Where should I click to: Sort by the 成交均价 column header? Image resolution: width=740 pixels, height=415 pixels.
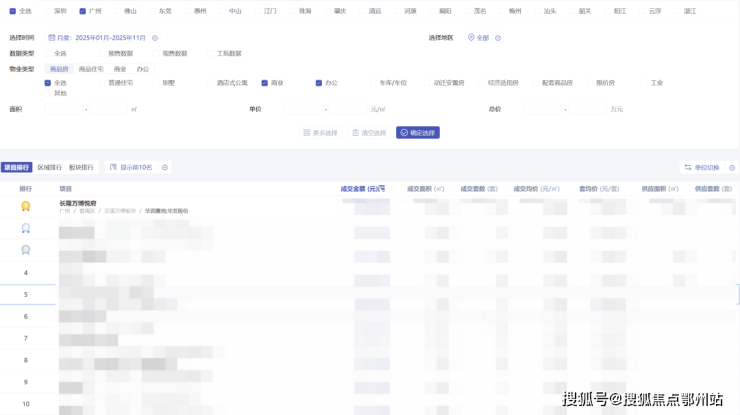537,189
